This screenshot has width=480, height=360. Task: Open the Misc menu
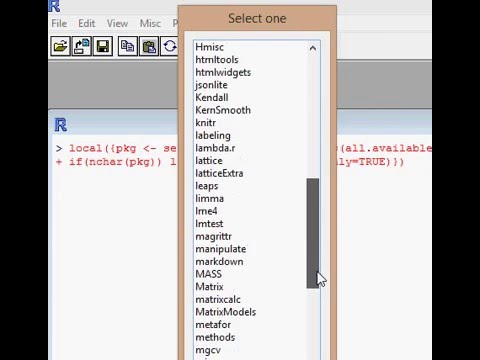click(x=150, y=23)
